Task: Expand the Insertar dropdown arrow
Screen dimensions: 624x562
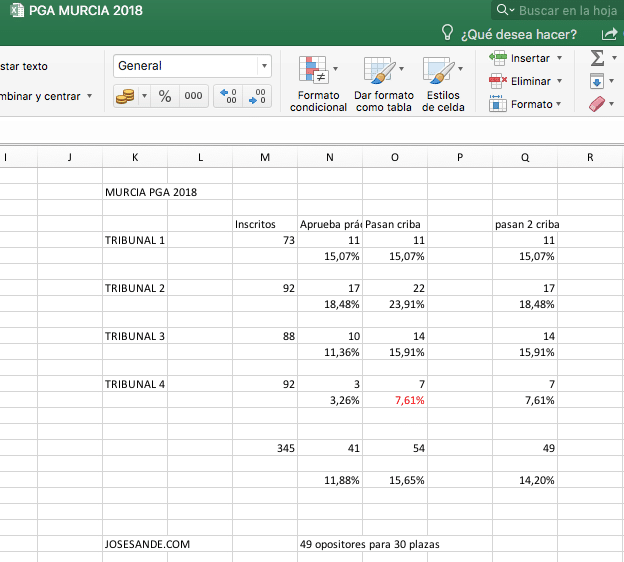Action: pyautogui.click(x=559, y=58)
